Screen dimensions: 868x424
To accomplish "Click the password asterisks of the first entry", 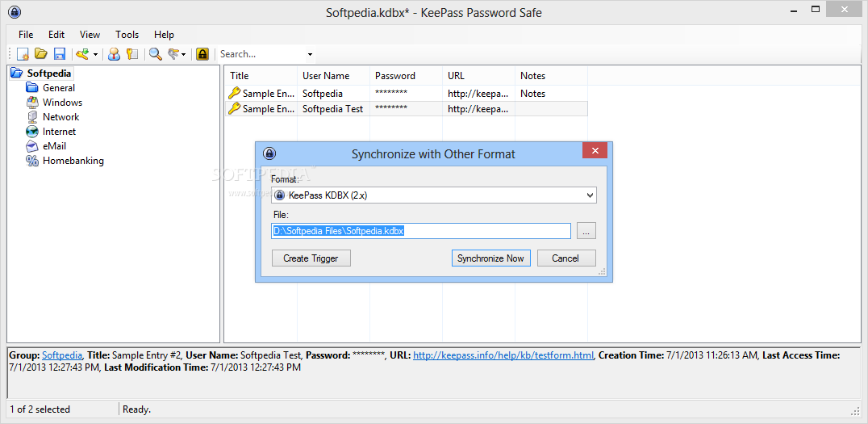I will pyautogui.click(x=390, y=94).
